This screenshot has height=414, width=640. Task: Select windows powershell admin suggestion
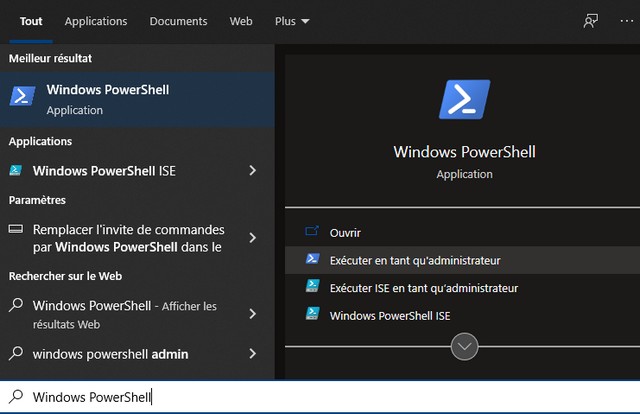pos(137,354)
